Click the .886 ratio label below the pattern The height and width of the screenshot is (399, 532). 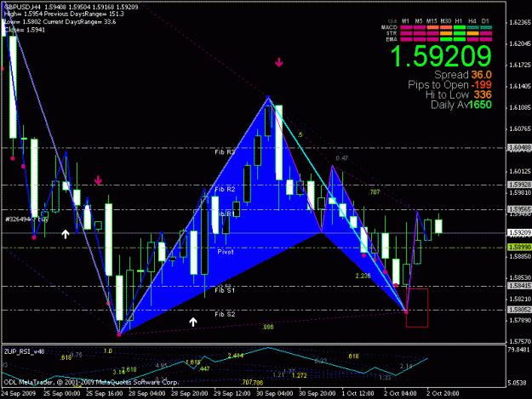click(267, 327)
